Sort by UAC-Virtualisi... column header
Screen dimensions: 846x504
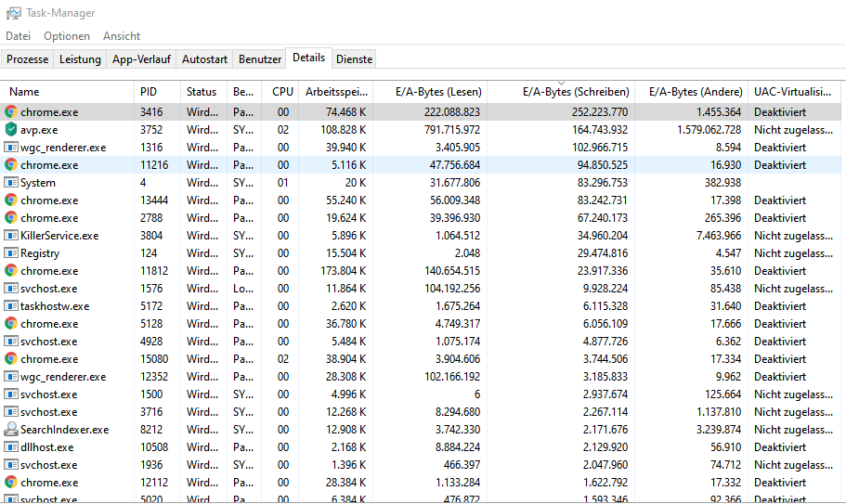tap(794, 92)
